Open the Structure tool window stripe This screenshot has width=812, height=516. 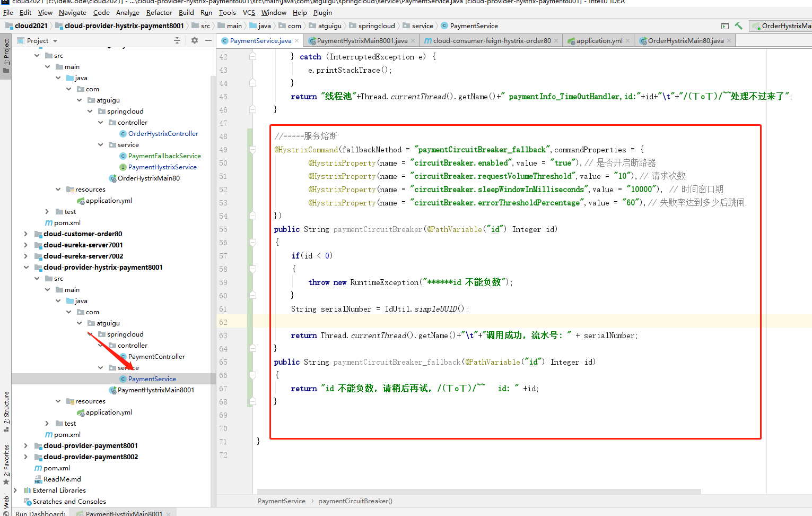6,411
